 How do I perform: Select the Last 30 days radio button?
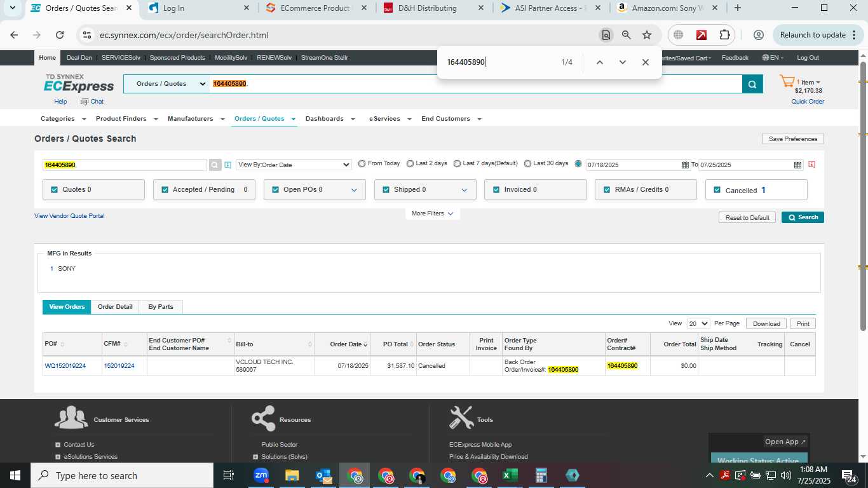(x=527, y=163)
